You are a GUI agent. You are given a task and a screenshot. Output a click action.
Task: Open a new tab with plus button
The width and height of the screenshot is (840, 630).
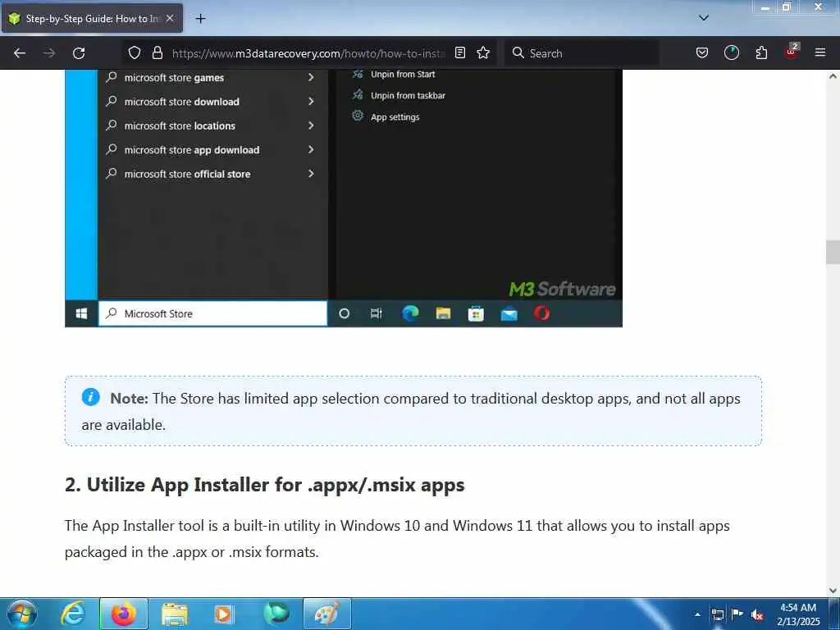pyautogui.click(x=200, y=19)
